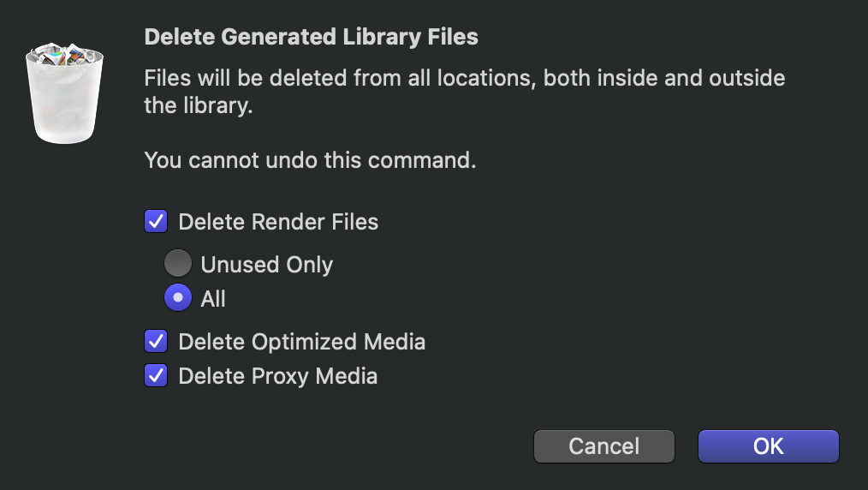Click the Delete Proxy Media label text
Viewport: 868px width, 490px height.
277,376
